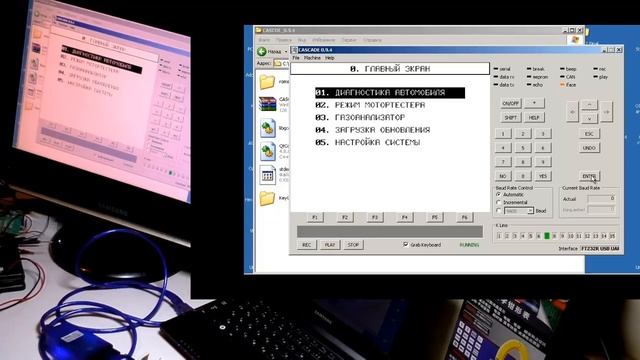Toggle K-Line box number 15
The image size is (640, 360).
click(x=612, y=236)
